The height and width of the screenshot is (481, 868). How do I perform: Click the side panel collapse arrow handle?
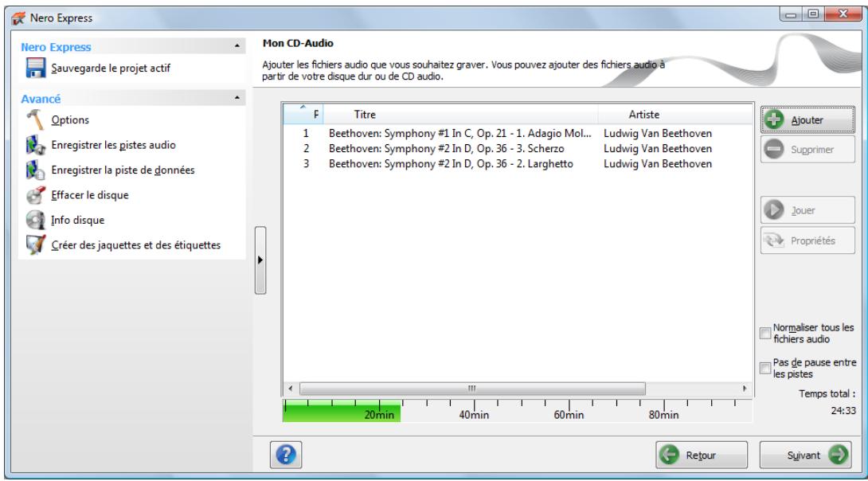pyautogui.click(x=260, y=260)
